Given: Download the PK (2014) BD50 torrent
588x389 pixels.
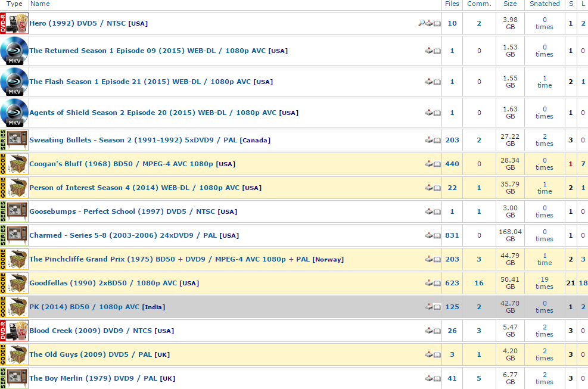Looking at the screenshot, I should [429, 307].
